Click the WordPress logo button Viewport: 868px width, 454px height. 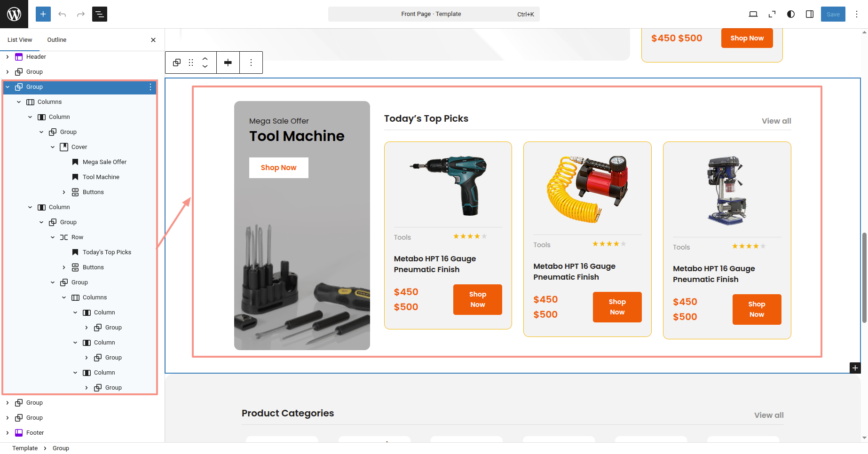(x=14, y=14)
